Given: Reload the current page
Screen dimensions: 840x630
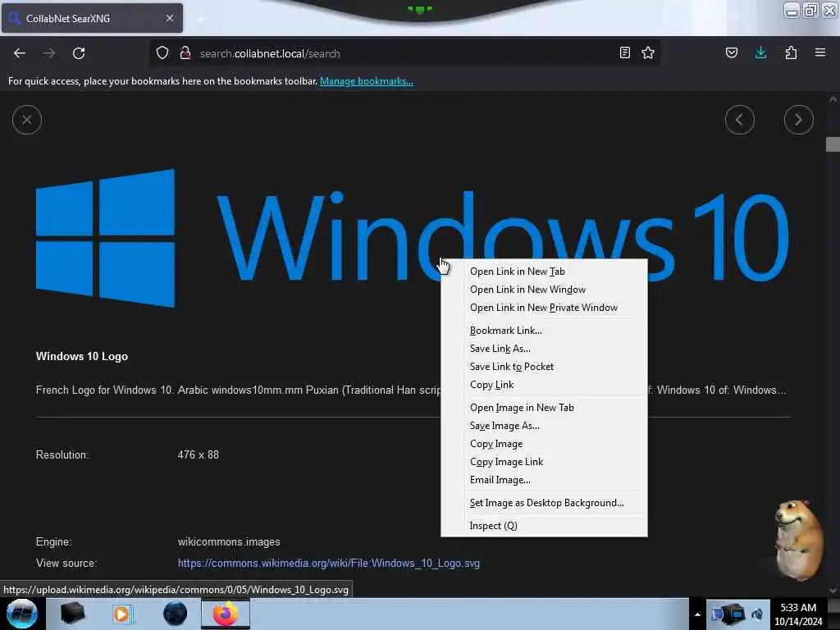Looking at the screenshot, I should (x=79, y=53).
